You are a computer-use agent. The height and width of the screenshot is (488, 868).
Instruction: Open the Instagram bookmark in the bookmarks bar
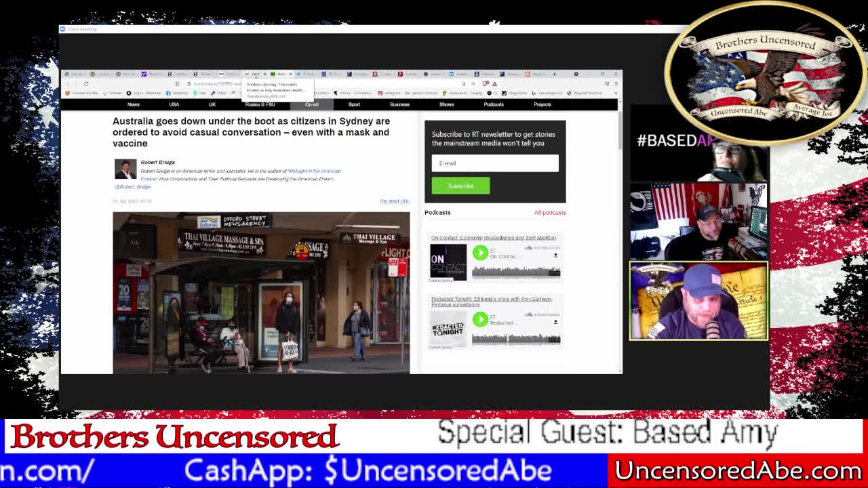tap(389, 93)
